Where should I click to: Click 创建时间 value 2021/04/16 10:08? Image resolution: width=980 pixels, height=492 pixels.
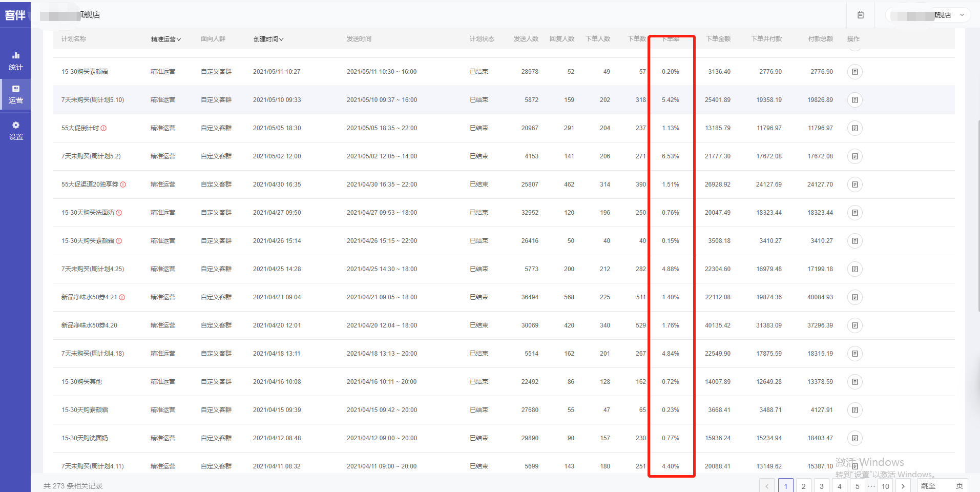(277, 382)
